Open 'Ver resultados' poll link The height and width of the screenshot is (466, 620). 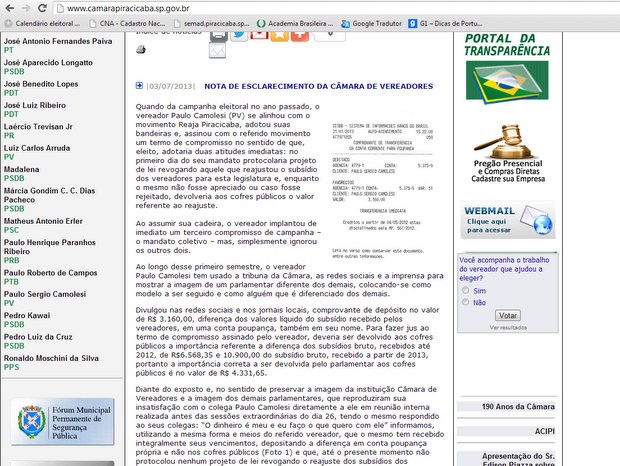coord(508,327)
